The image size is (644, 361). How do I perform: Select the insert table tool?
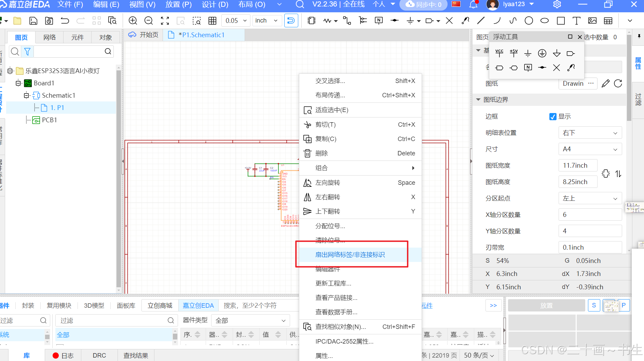pyautogui.click(x=608, y=21)
